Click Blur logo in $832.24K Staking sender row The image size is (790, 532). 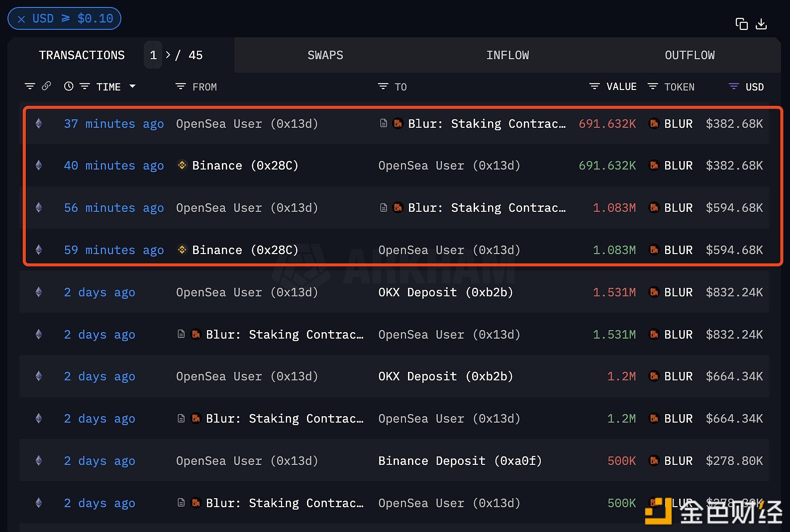point(196,334)
